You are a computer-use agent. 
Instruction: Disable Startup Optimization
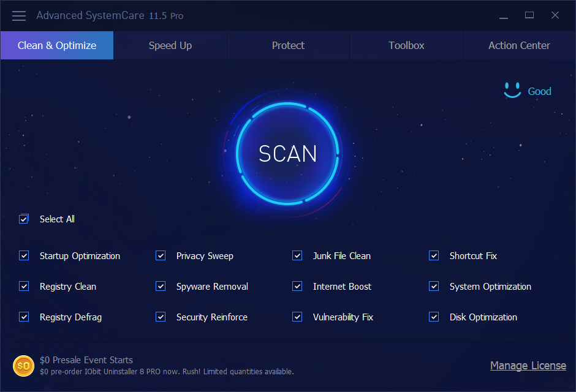pos(23,255)
